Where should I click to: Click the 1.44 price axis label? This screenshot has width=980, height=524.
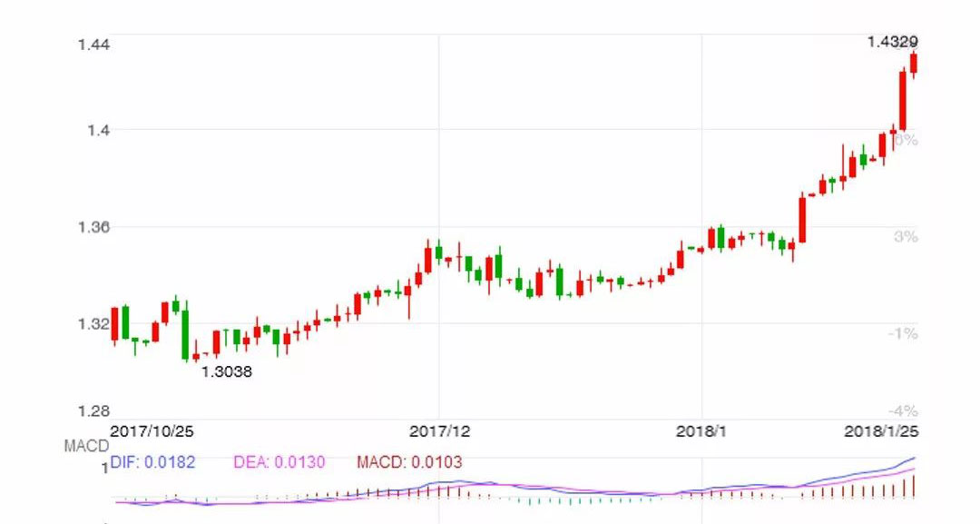coord(94,44)
